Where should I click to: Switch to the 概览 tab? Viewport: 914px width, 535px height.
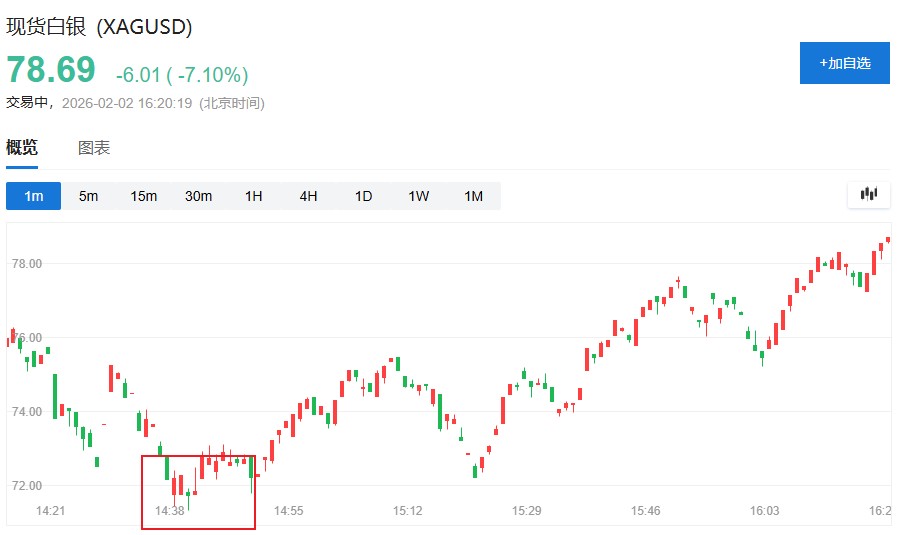point(22,148)
